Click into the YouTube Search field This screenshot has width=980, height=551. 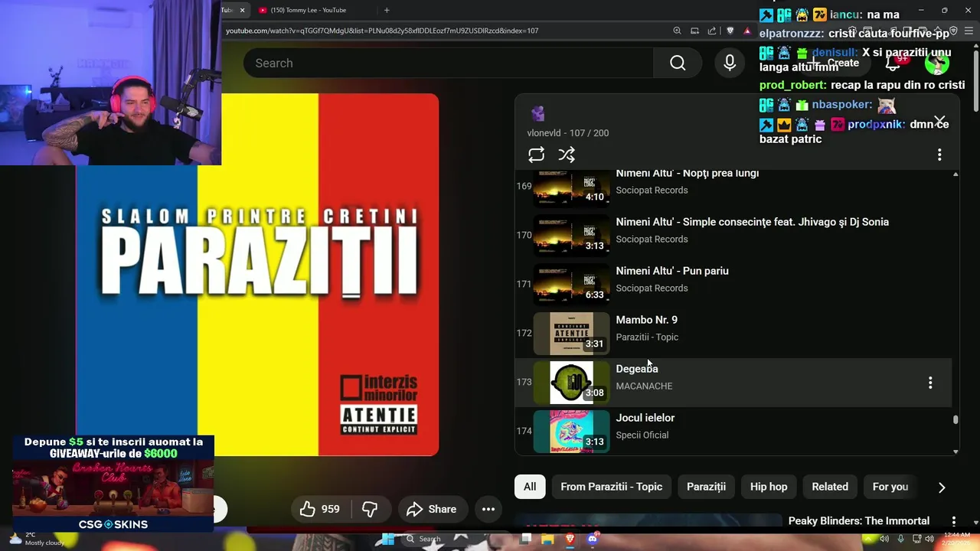[449, 63]
